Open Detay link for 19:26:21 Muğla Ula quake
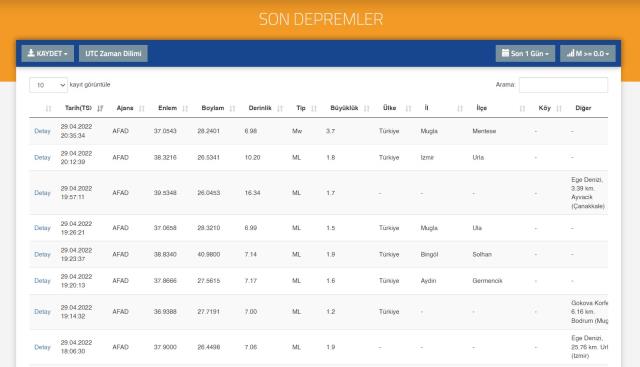This screenshot has width=640, height=367. pyautogui.click(x=42, y=228)
